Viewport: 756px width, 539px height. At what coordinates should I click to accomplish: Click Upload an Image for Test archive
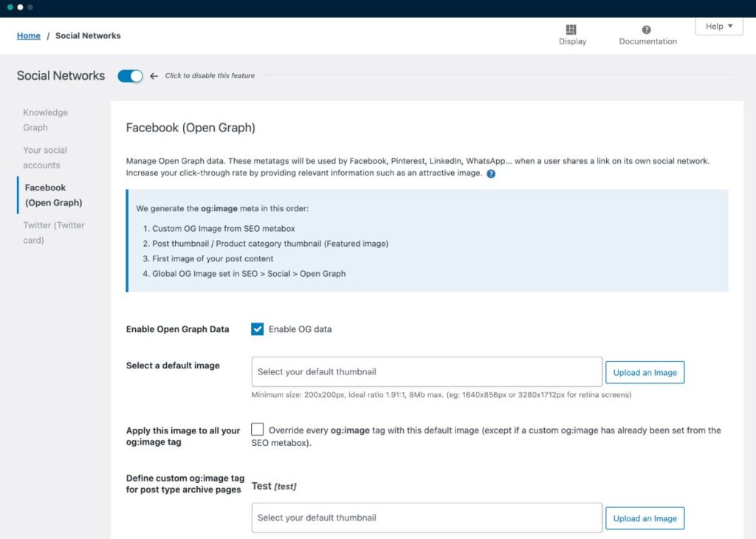[x=645, y=518]
